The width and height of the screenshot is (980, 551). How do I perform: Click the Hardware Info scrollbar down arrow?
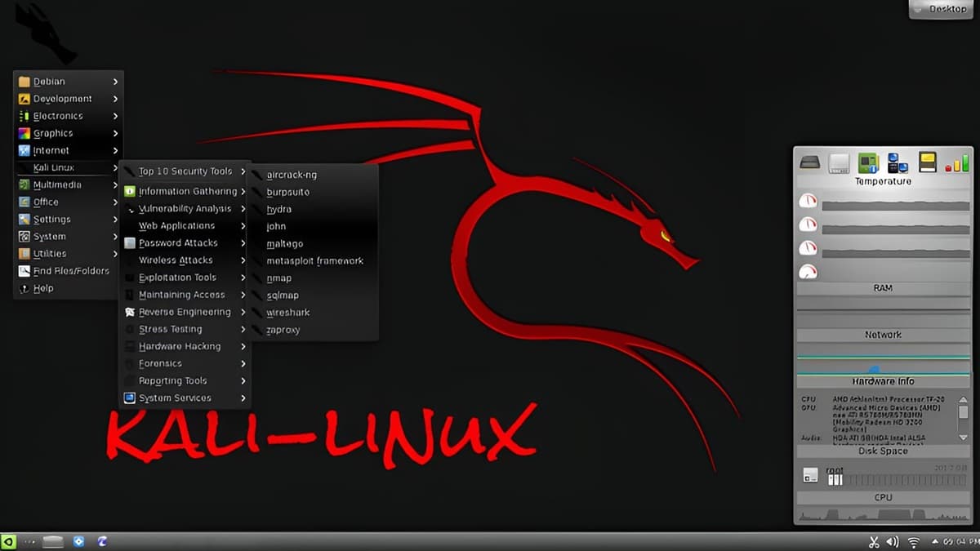(963, 438)
